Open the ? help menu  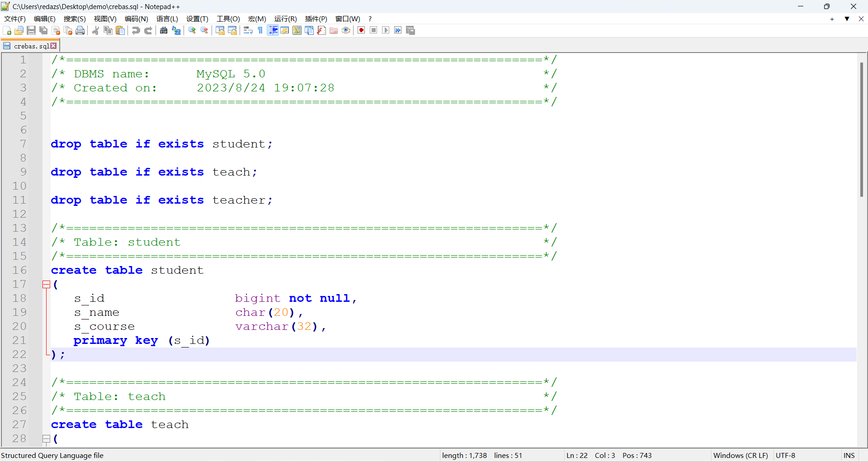[370, 19]
